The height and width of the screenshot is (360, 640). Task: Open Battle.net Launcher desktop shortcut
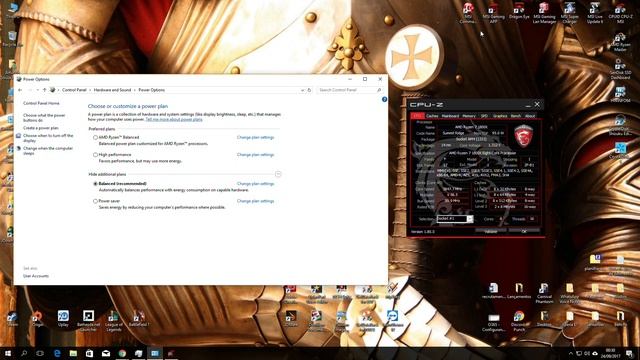[x=89, y=321]
